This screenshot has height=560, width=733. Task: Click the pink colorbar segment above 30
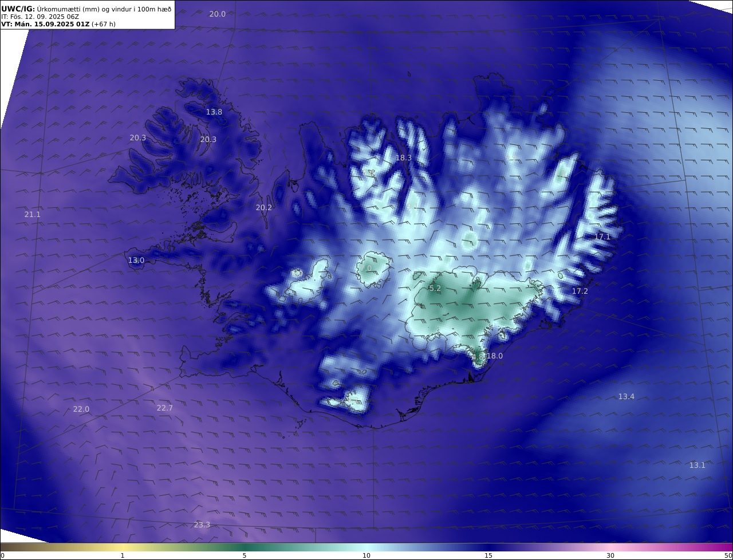pos(610,547)
